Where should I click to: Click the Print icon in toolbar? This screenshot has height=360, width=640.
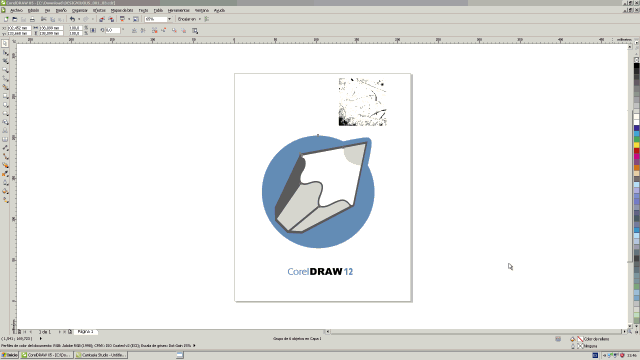coord(32,19)
